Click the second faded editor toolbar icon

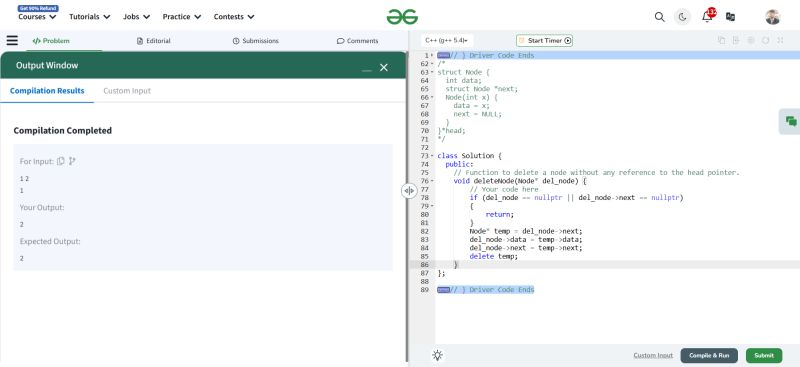tap(736, 40)
